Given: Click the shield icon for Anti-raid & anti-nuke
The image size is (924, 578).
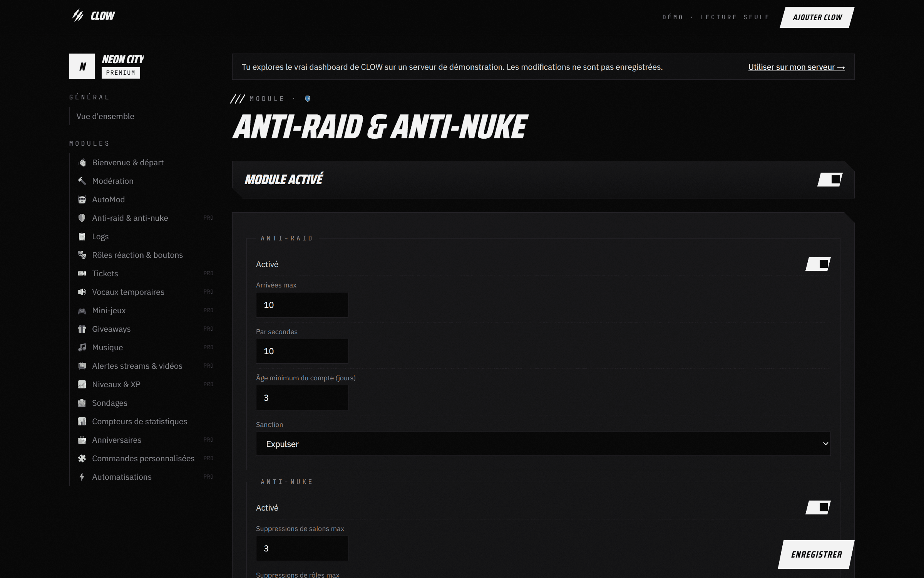Looking at the screenshot, I should pyautogui.click(x=82, y=218).
